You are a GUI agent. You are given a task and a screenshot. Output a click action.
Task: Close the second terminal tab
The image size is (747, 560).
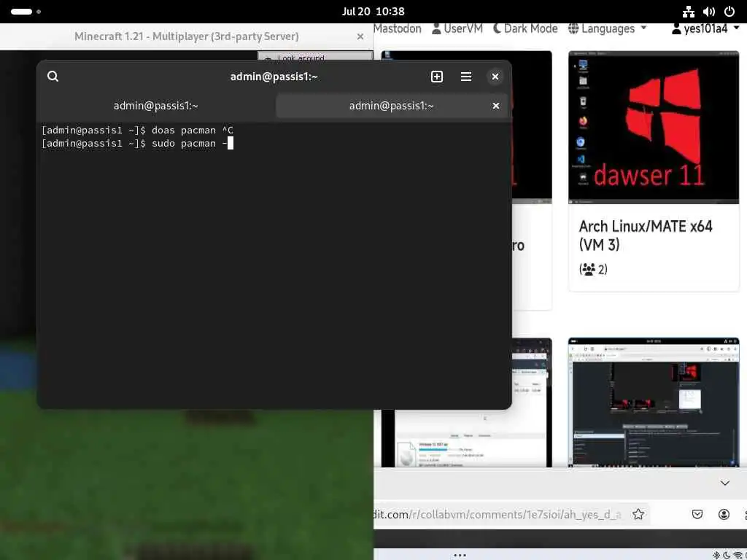coord(496,106)
